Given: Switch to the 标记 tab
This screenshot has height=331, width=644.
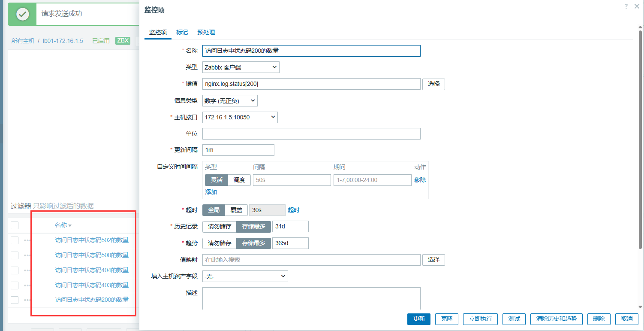Looking at the screenshot, I should pyautogui.click(x=182, y=32).
